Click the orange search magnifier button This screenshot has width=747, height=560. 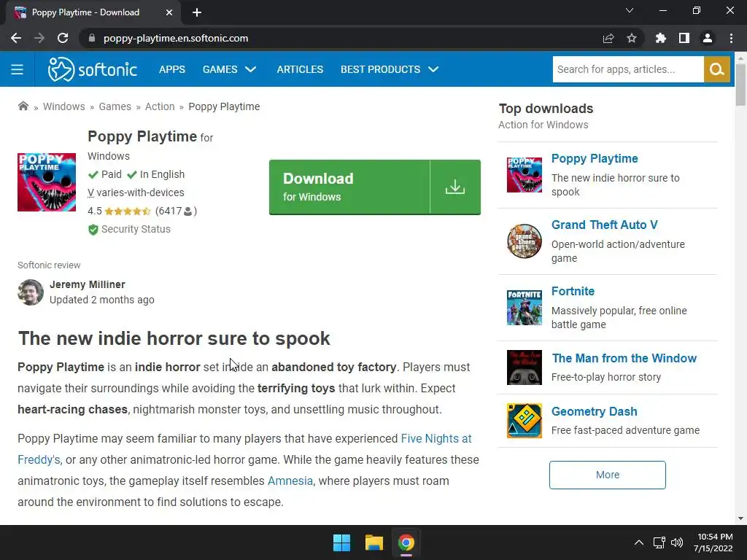click(717, 69)
